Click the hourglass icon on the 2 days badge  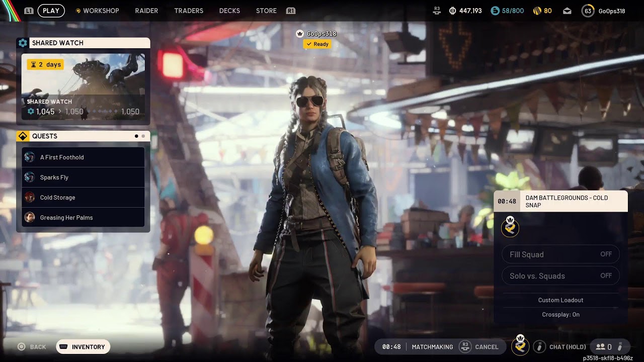tap(34, 64)
